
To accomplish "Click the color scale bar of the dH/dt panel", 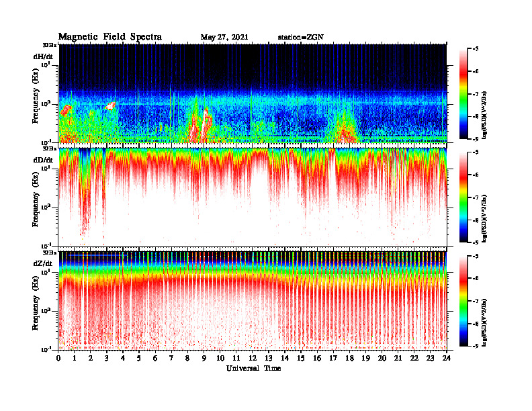I will click(x=463, y=93).
